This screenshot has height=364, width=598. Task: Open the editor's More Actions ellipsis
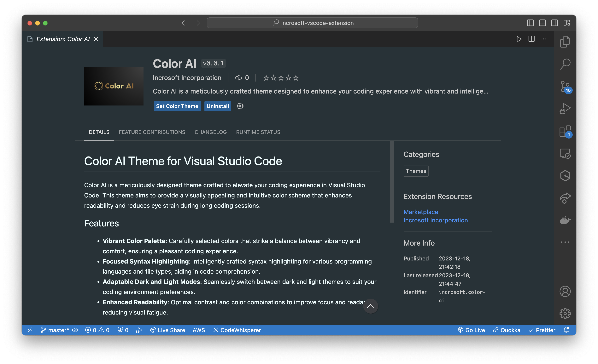[x=543, y=39]
